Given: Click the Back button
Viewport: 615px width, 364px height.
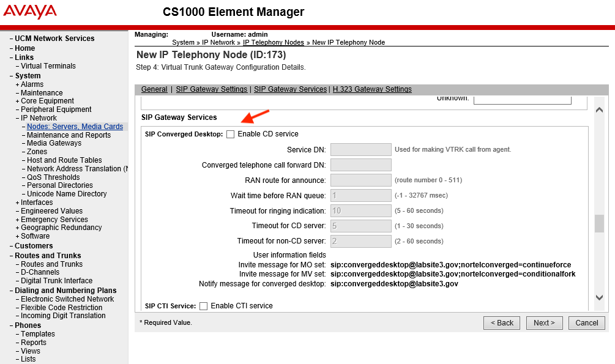Looking at the screenshot, I should coord(502,323).
